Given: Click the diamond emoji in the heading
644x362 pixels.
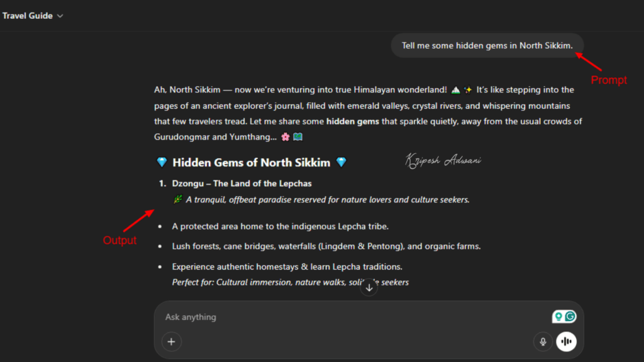Looking at the screenshot, I should coord(163,162).
